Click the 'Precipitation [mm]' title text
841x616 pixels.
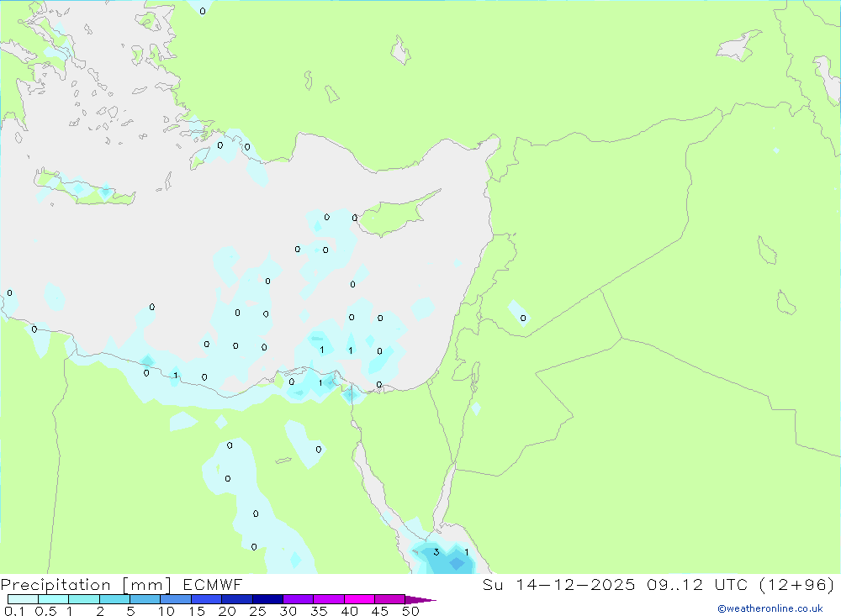[86, 584]
